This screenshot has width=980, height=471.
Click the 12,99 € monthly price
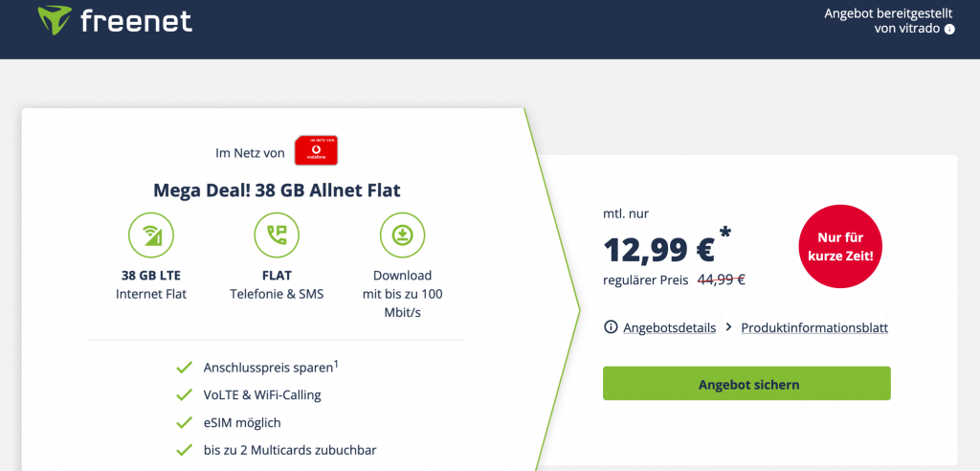pos(658,249)
